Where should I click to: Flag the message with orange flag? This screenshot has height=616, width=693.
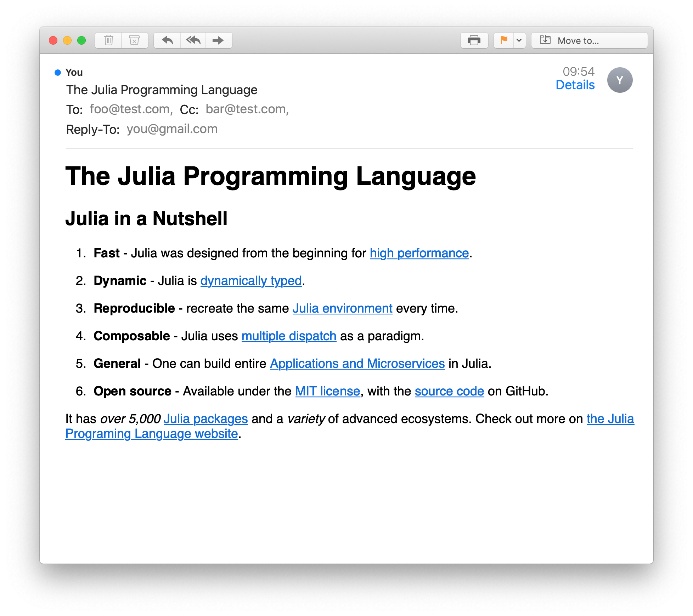[x=504, y=40]
